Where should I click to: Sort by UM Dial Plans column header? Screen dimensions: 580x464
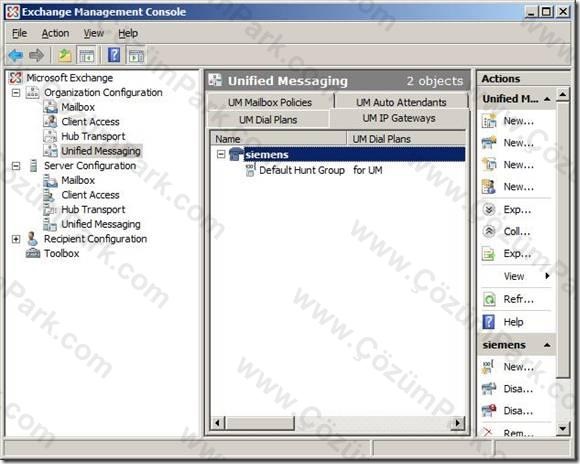coord(406,139)
